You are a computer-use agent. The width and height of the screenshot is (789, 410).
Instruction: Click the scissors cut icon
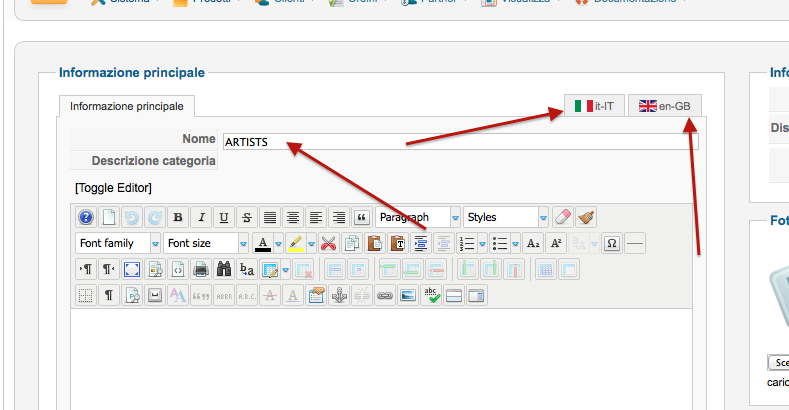pos(329,243)
